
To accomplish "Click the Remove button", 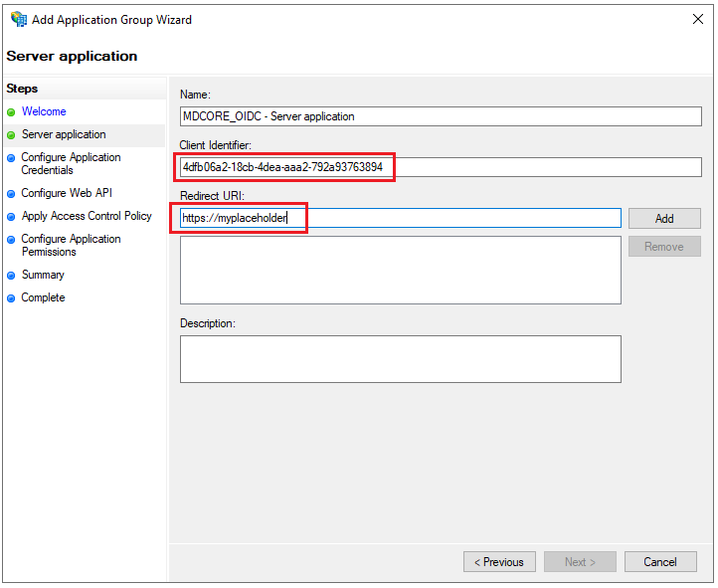I will 664,247.
